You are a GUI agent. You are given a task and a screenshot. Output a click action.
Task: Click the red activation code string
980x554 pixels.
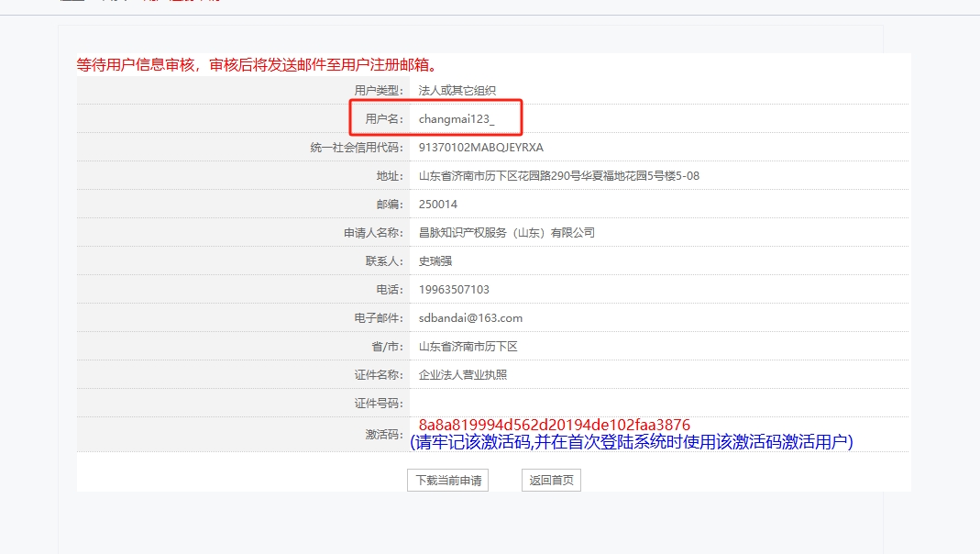(554, 425)
